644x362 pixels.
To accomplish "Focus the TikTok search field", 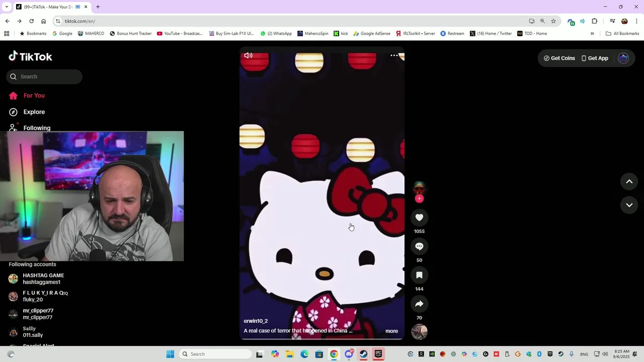I will coord(44,76).
